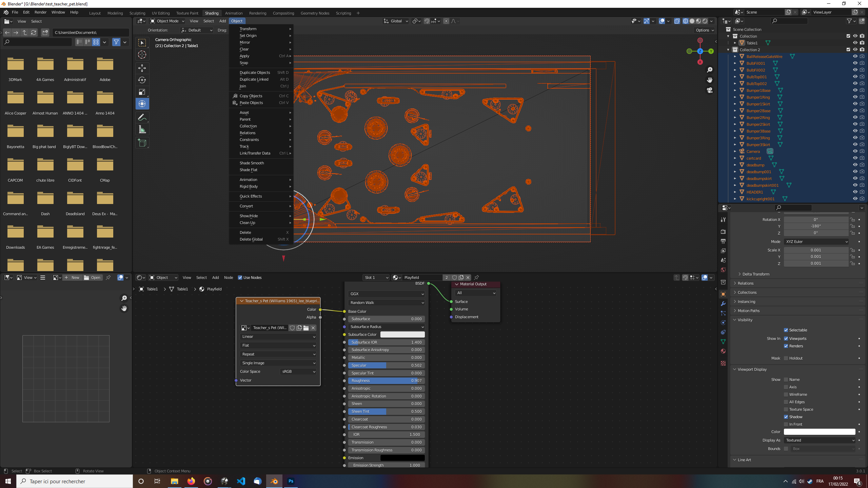868x488 pixels.
Task: Click the Open image button
Action: coord(92,278)
